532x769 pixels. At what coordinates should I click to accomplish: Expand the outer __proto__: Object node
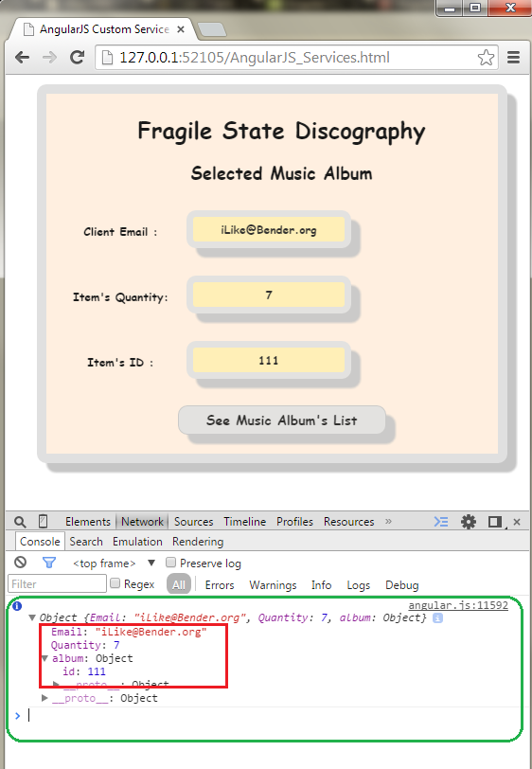pos(44,698)
